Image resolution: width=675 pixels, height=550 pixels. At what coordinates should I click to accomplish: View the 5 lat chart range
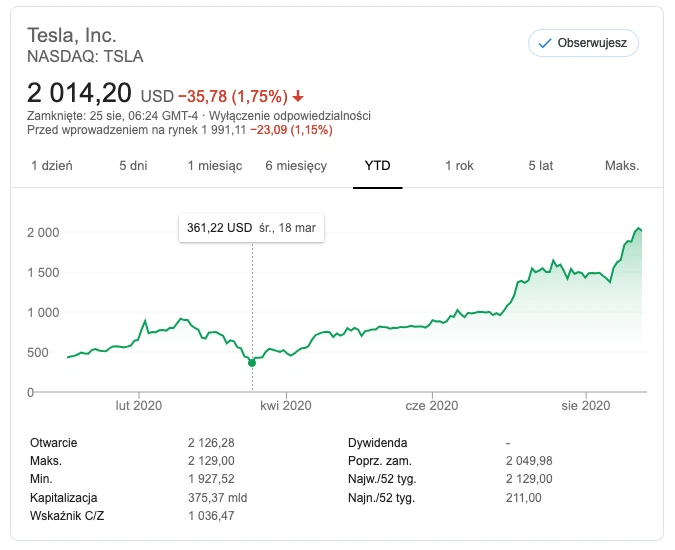(541, 166)
